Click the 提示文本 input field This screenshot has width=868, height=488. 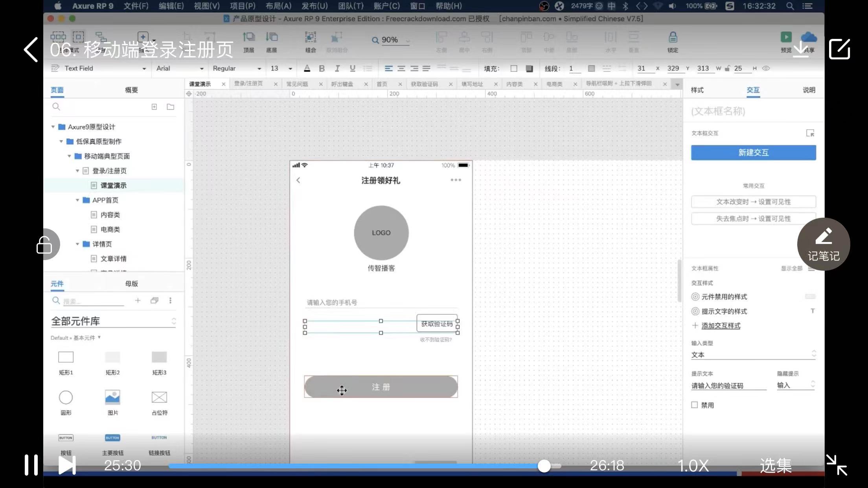(728, 385)
